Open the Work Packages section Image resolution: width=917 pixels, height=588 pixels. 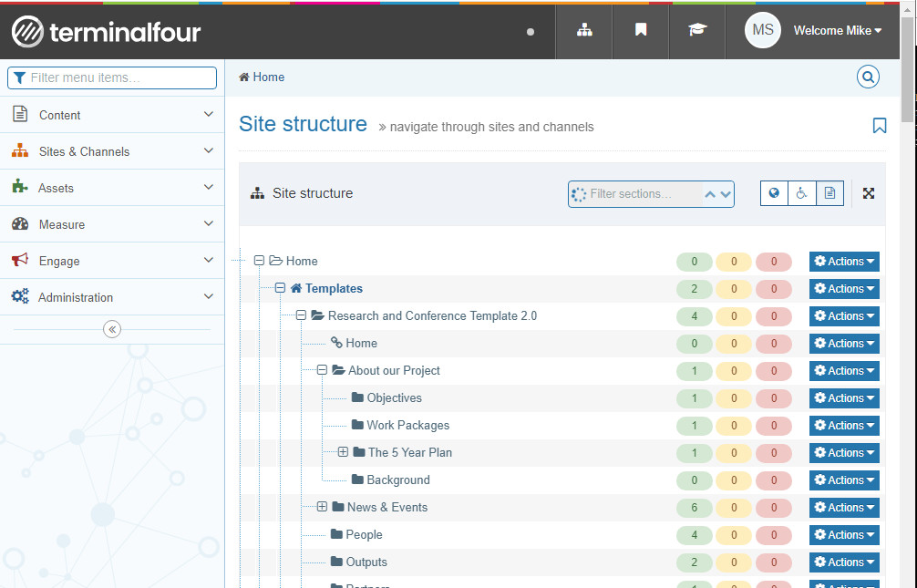coord(407,426)
